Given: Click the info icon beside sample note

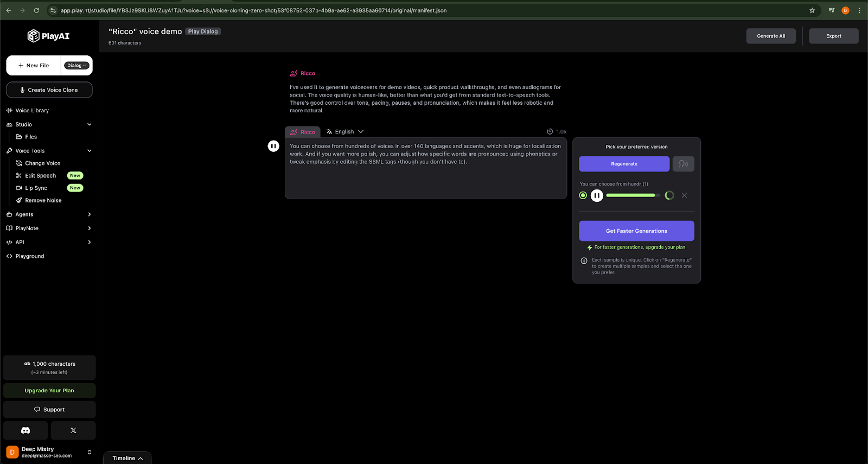Looking at the screenshot, I should (584, 260).
